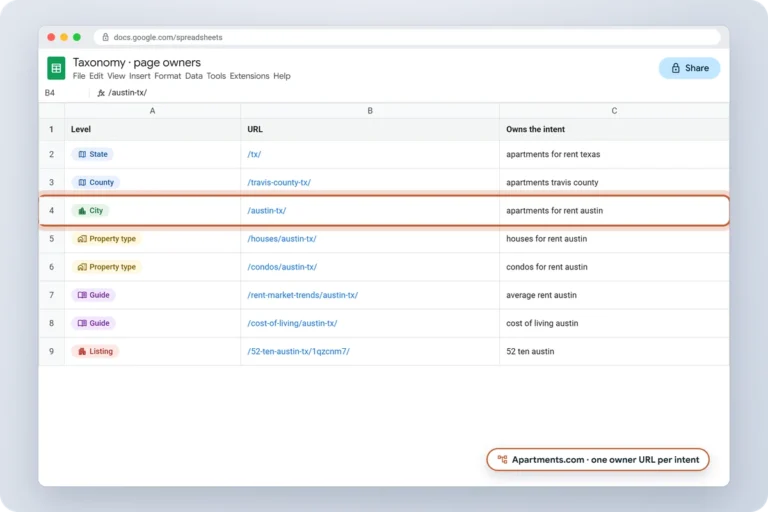Open the /austin-tx/ link in column B
The height and width of the screenshot is (512, 768).
pos(266,211)
